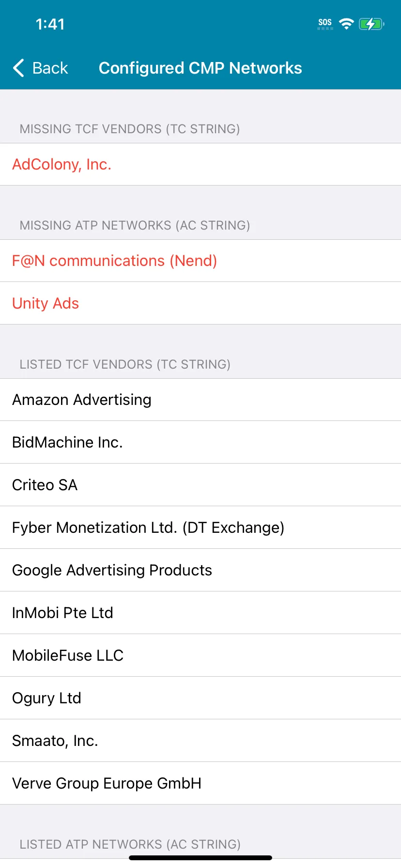Select Fyber Monetization Ltd. (DT Exchange)
Viewport: 401px width, 868px height.
(x=148, y=527)
